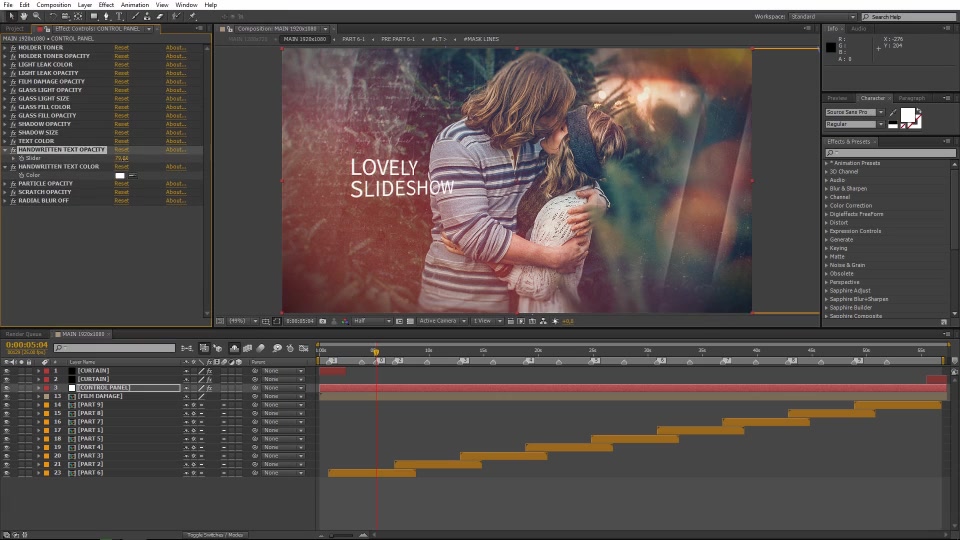
Task: Hide the CONTROL PANEL layer eye
Action: click(x=7, y=388)
